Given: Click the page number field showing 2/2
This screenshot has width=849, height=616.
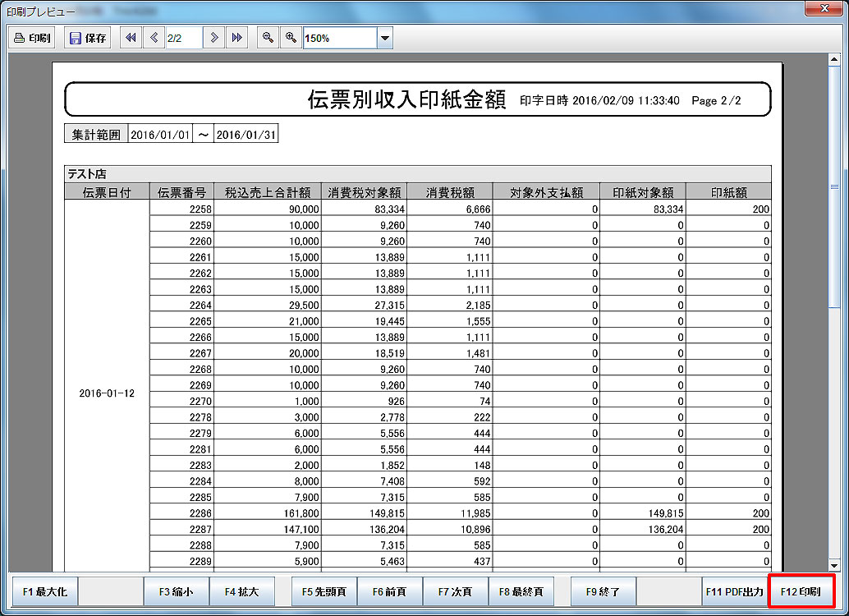Looking at the screenshot, I should click(x=183, y=38).
